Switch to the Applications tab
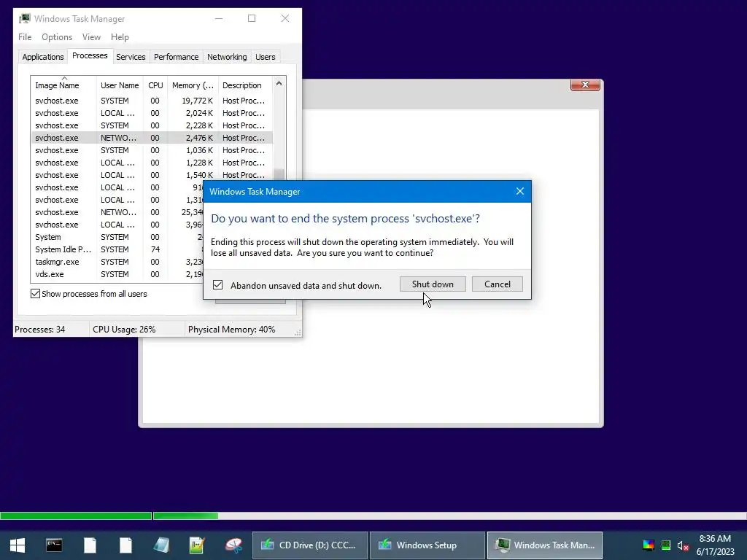The width and height of the screenshot is (747, 560). point(43,57)
